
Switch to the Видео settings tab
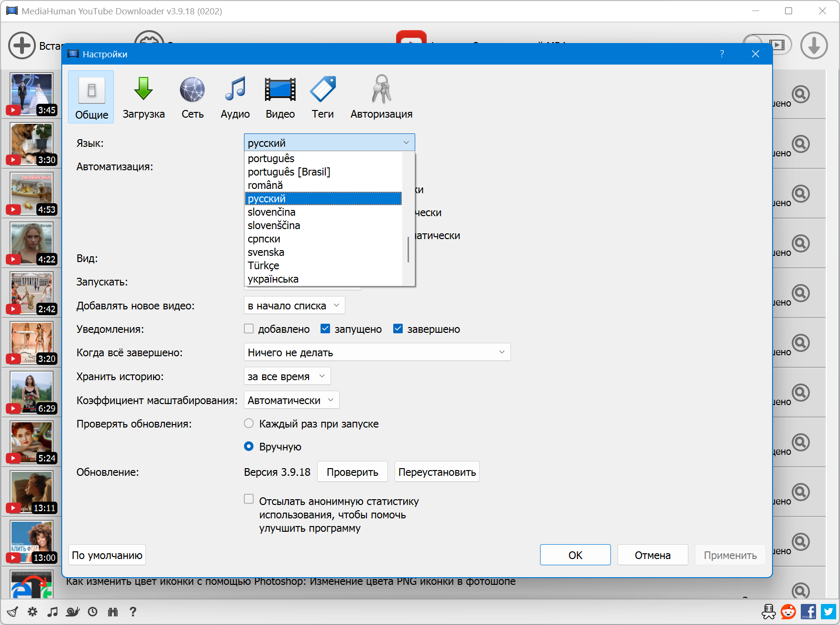tap(280, 98)
